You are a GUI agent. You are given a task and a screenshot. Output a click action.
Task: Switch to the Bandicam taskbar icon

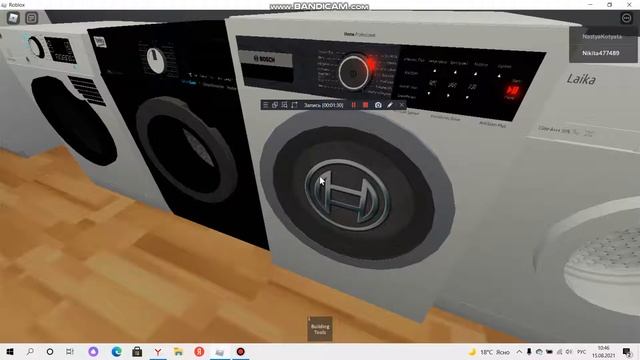240,352
